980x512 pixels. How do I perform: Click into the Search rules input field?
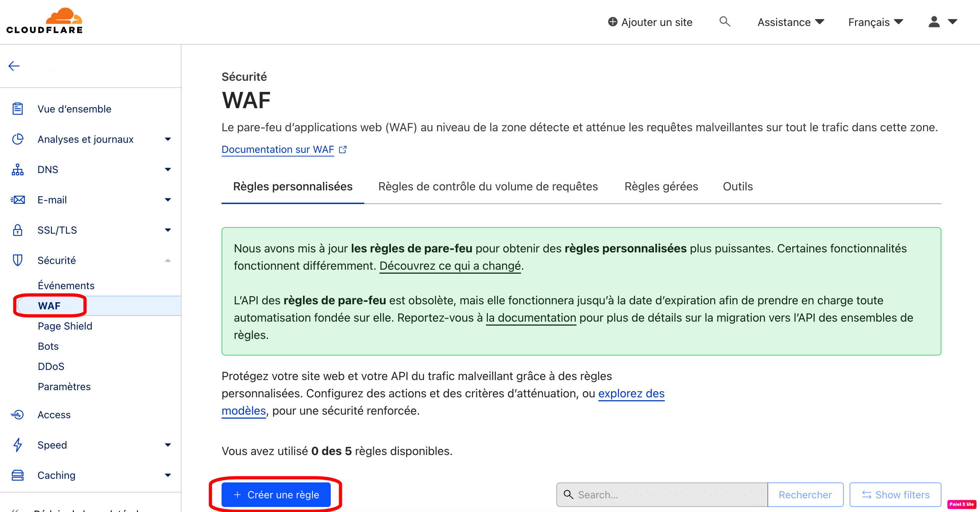tap(662, 494)
